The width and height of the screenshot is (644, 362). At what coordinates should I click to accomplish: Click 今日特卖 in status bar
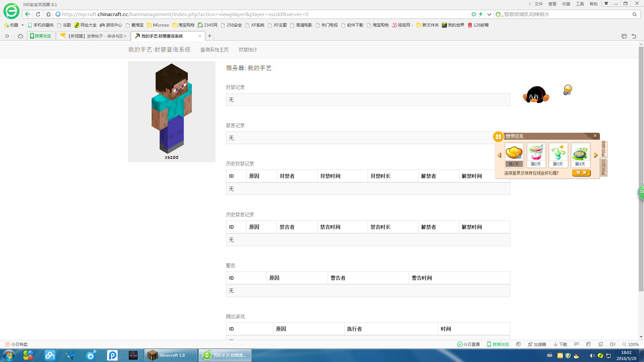16,344
